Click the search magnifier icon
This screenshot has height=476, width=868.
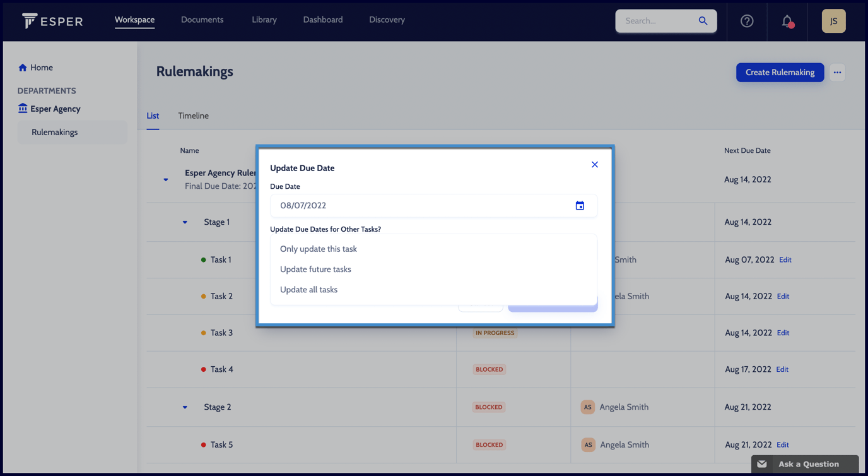click(x=703, y=21)
